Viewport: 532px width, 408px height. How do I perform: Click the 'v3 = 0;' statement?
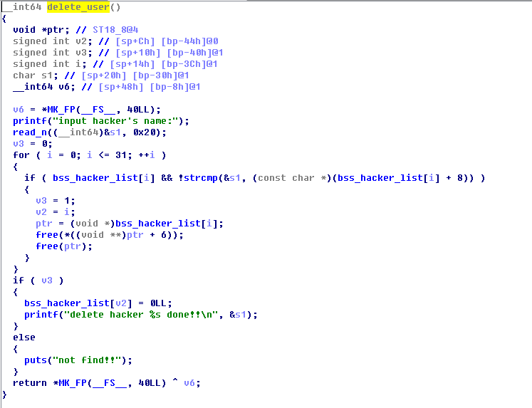pos(33,144)
